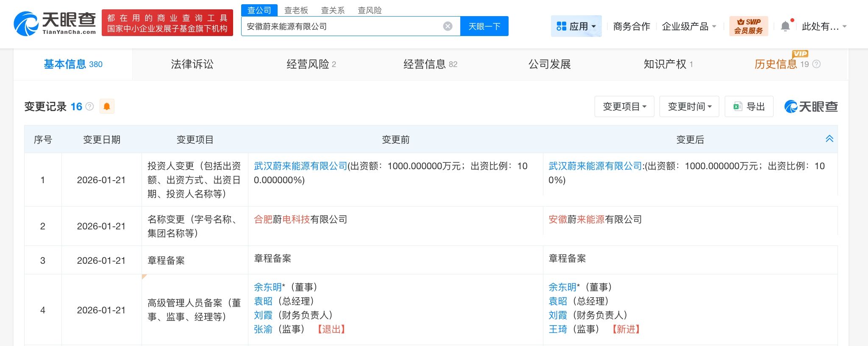The width and height of the screenshot is (868, 346).
Task: Click the 安徽蔚来能源有限公司 new name in table
Action: (x=595, y=220)
